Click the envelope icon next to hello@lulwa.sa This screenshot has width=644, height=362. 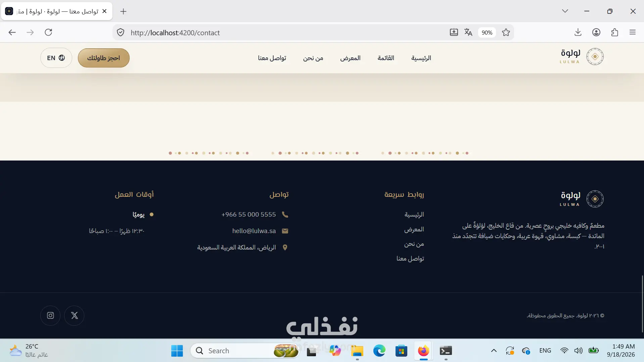tap(285, 231)
